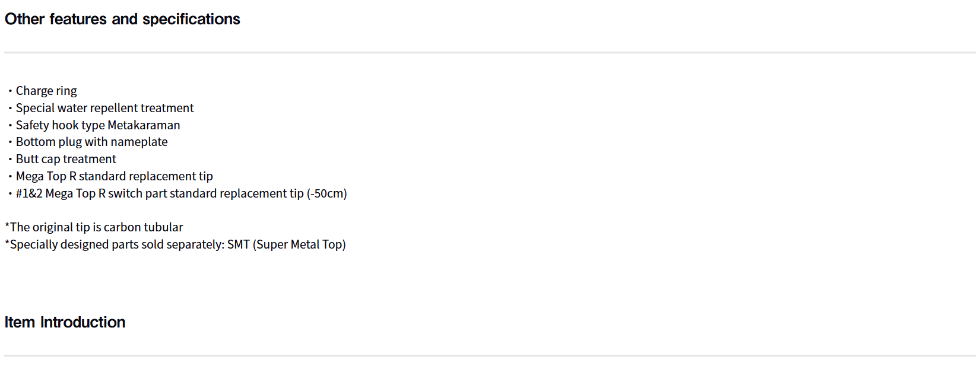Click the "Item Introduction" heading
980x369 pixels.
[65, 322]
